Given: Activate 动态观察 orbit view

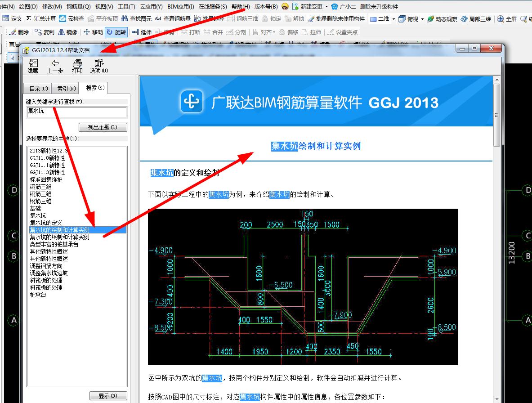Looking at the screenshot, I should click(442, 18).
